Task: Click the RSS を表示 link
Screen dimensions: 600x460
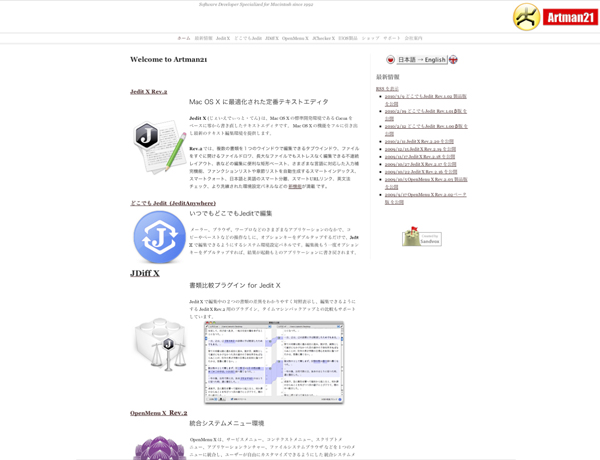Action: [x=387, y=88]
